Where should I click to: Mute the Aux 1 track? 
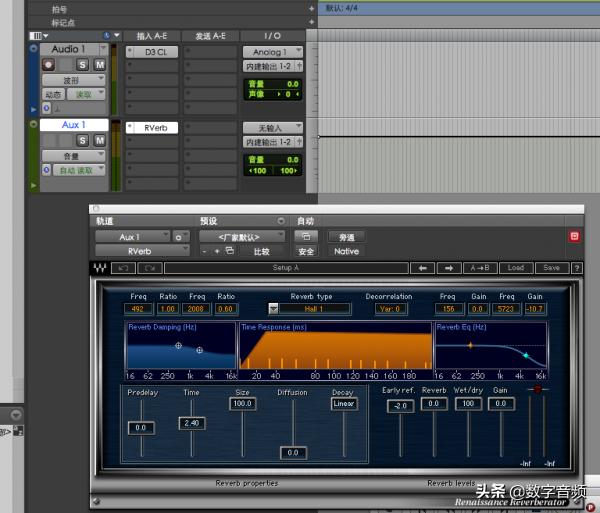click(x=99, y=141)
